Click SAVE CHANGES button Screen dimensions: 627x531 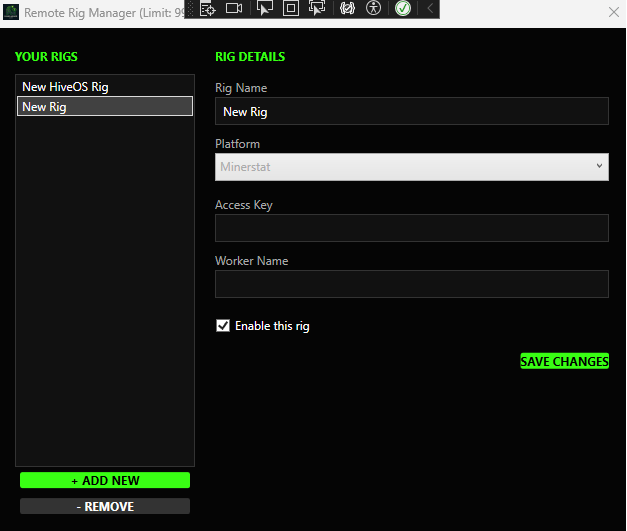point(564,361)
